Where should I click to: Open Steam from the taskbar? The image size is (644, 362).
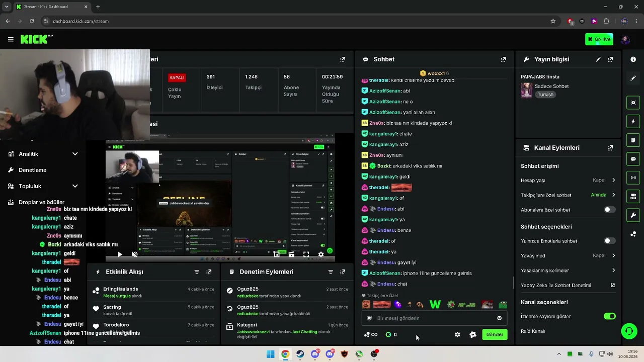(x=300, y=354)
